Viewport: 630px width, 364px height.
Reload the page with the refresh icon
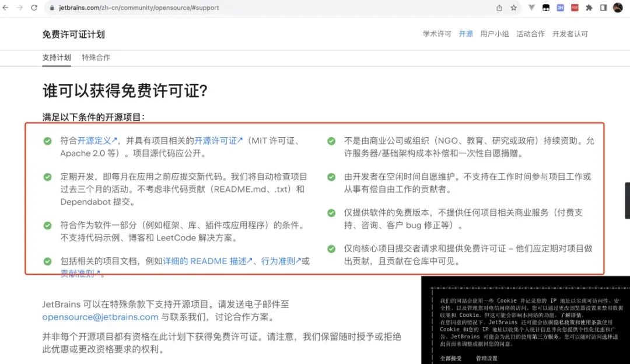pyautogui.click(x=34, y=8)
